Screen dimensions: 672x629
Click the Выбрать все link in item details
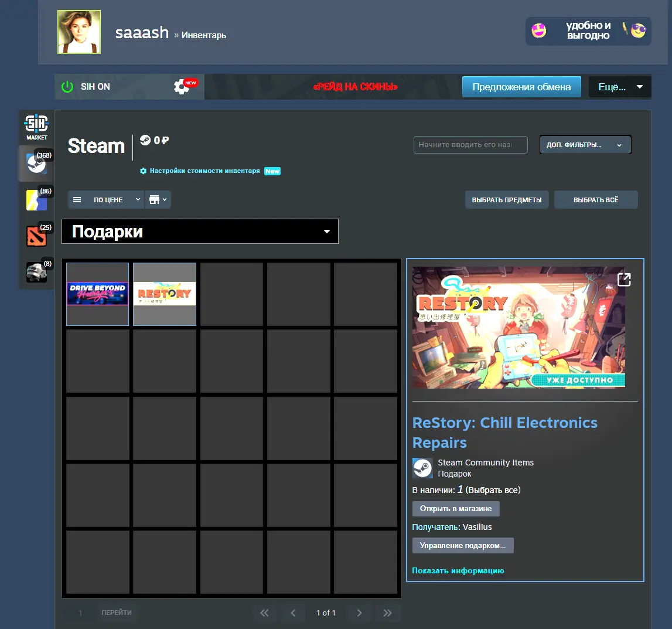click(x=493, y=490)
